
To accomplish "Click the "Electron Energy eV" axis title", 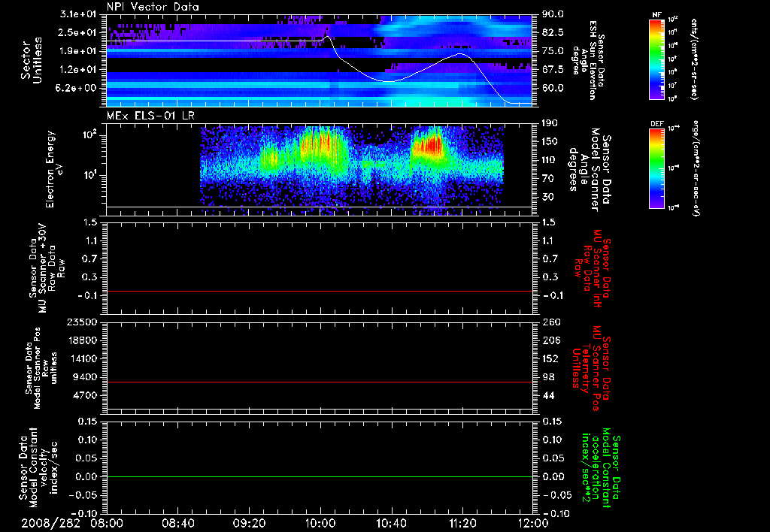I will [55, 169].
